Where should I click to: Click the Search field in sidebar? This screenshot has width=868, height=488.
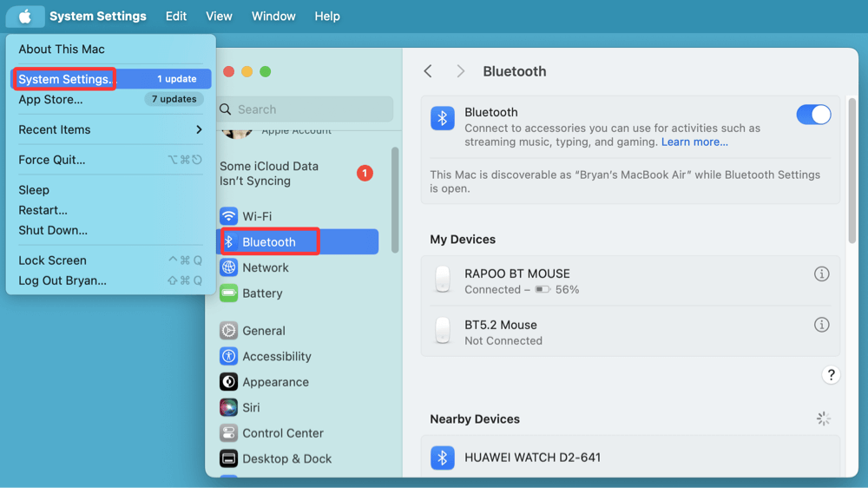click(306, 109)
